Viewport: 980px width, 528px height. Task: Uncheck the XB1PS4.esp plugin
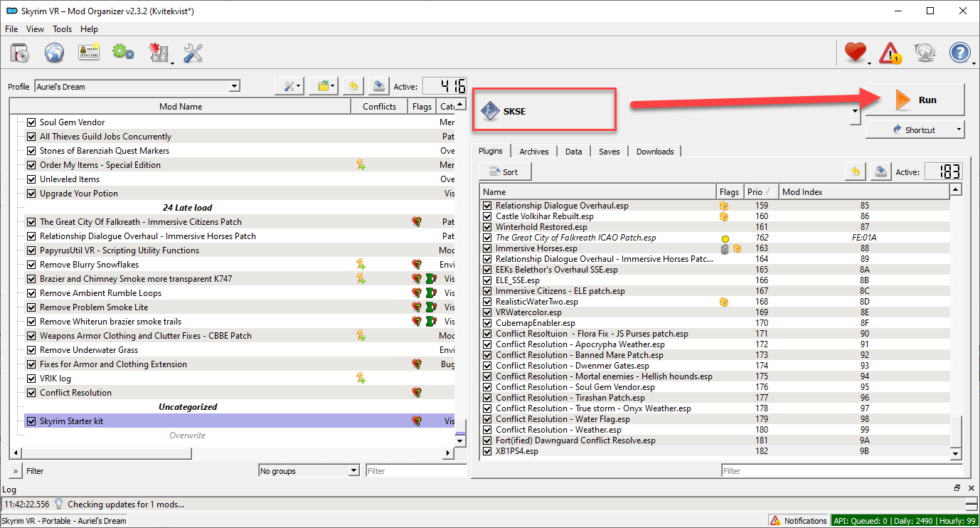click(x=487, y=451)
